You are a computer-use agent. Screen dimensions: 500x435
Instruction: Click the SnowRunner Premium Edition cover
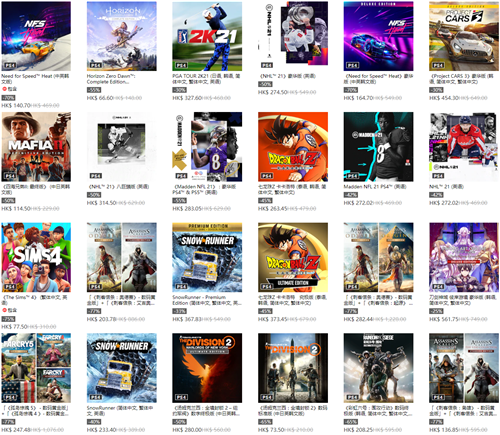tap(207, 257)
